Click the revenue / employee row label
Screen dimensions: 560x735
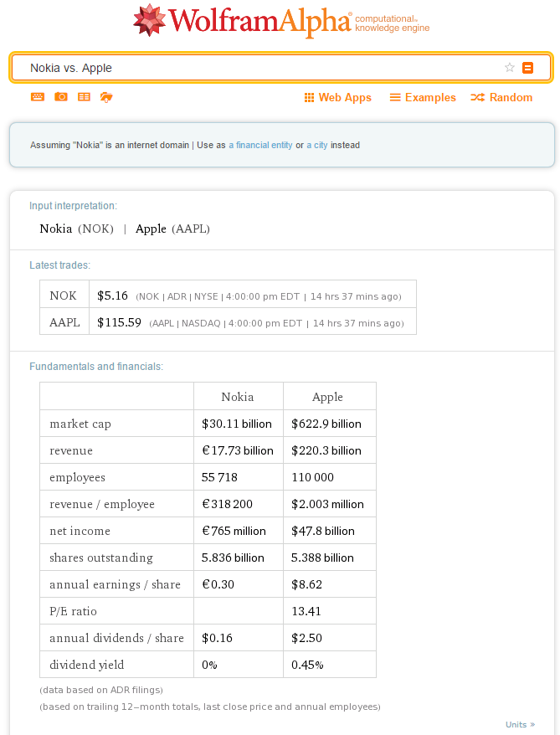[x=102, y=504]
